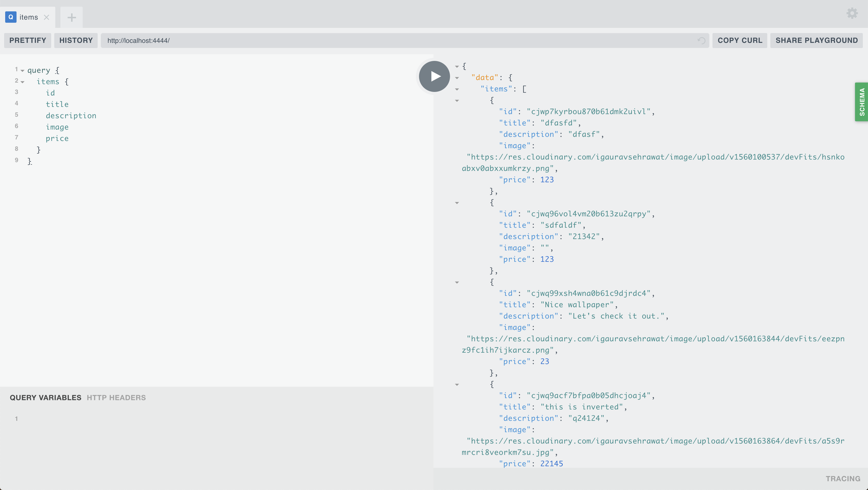Click the price value 23 in response
This screenshot has height=490, width=868.
(545, 361)
